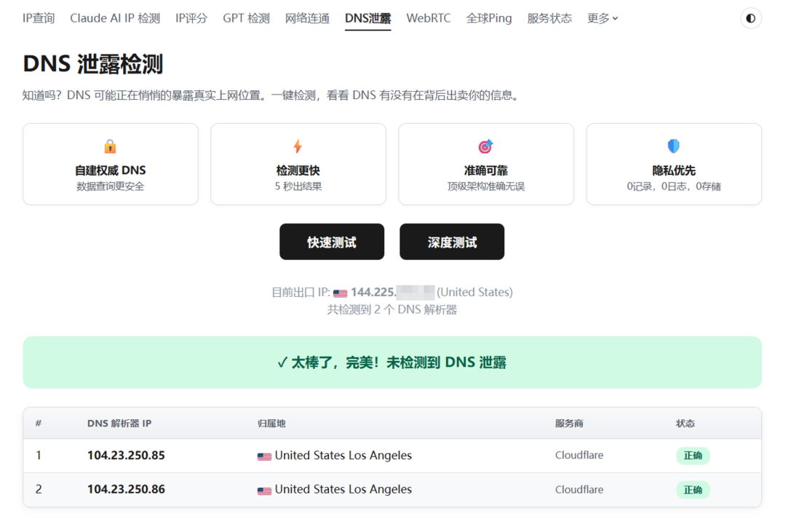Click the 正确 status badge for 104.23.250.86
The image size is (786, 532).
tap(693, 490)
